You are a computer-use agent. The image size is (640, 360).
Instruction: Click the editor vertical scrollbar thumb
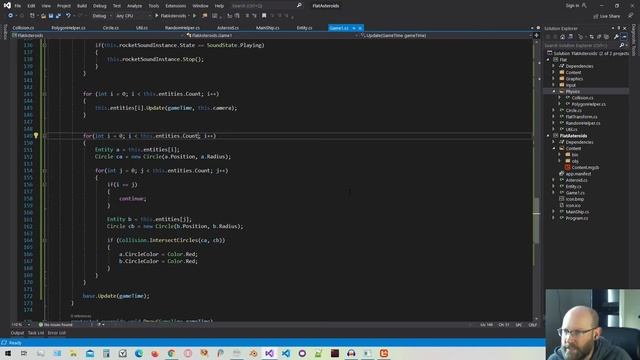536,220
